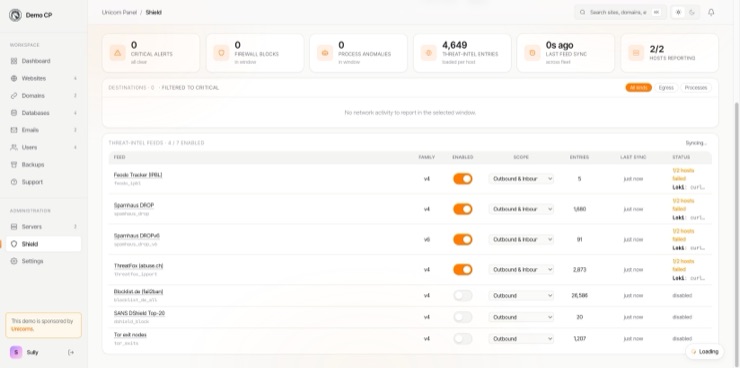The width and height of the screenshot is (740, 368).
Task: Click the logout icon next to Sully
Action: point(71,352)
